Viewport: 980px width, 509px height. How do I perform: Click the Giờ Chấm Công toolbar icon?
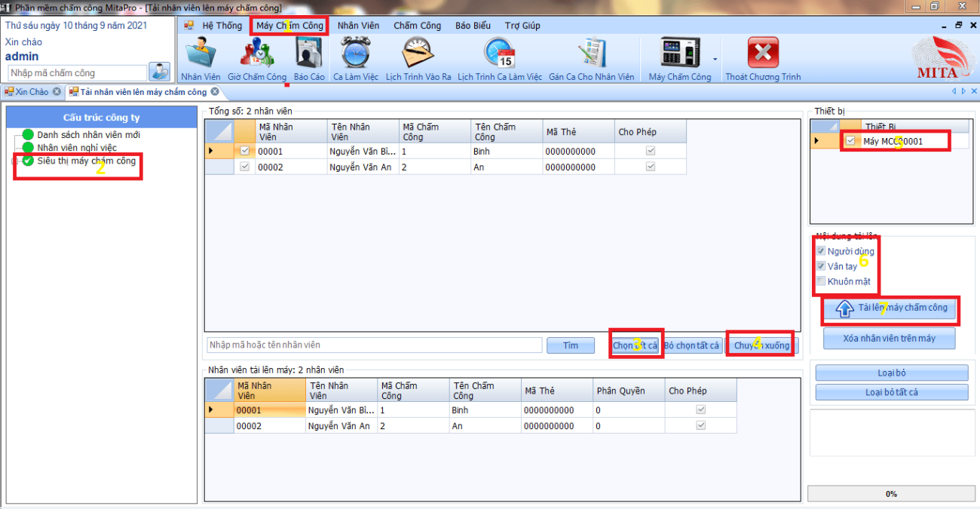coord(257,59)
